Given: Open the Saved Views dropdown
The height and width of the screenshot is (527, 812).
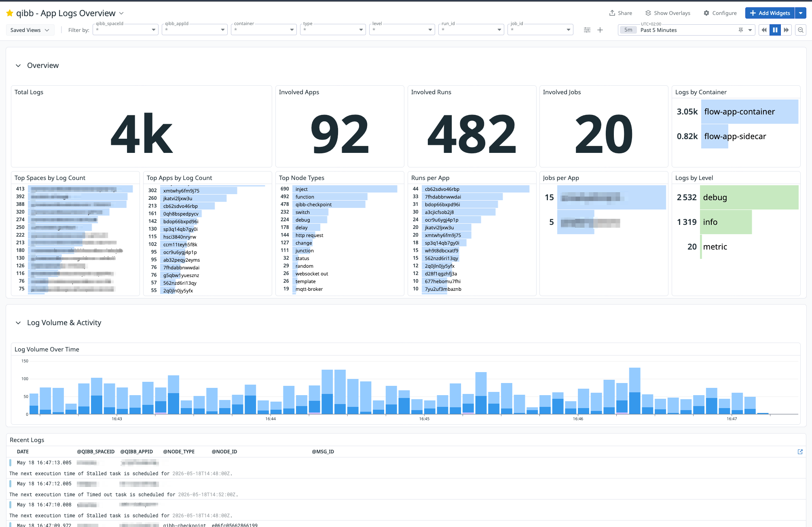Looking at the screenshot, I should (30, 30).
